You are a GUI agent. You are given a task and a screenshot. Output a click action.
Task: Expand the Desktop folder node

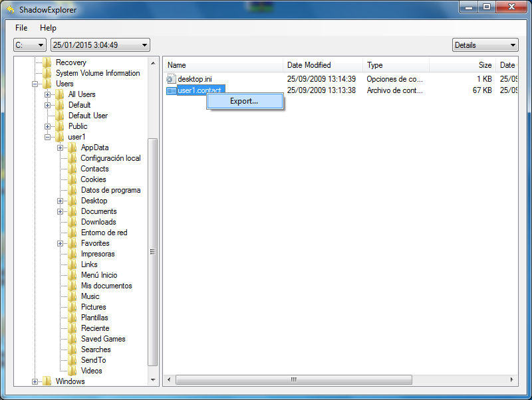(60, 201)
